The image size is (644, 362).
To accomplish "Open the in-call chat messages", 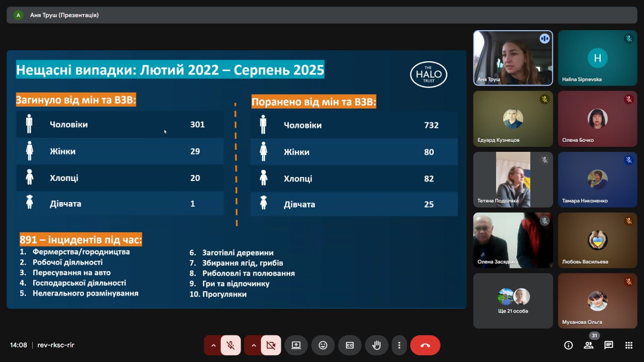I will point(609,345).
